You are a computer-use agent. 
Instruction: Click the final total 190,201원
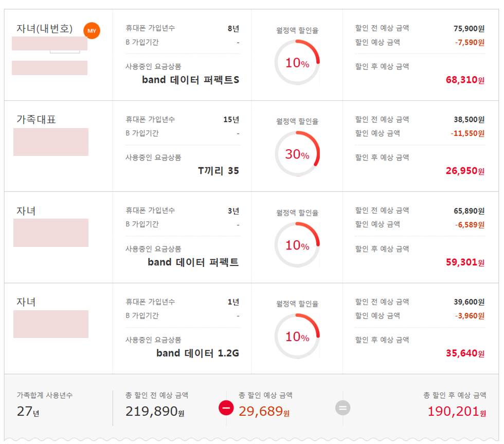[456, 411]
